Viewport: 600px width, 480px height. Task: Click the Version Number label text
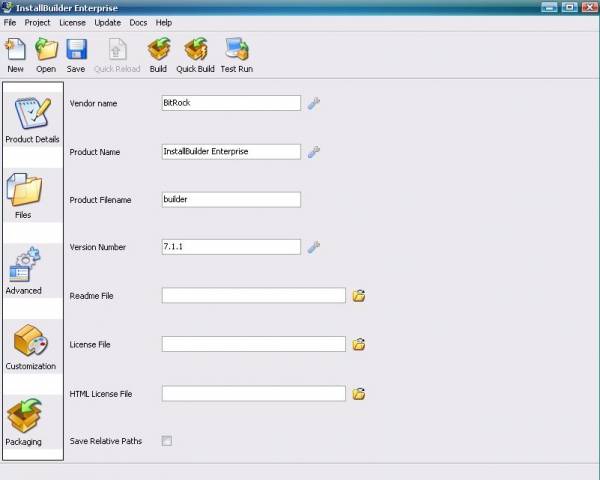coord(98,247)
